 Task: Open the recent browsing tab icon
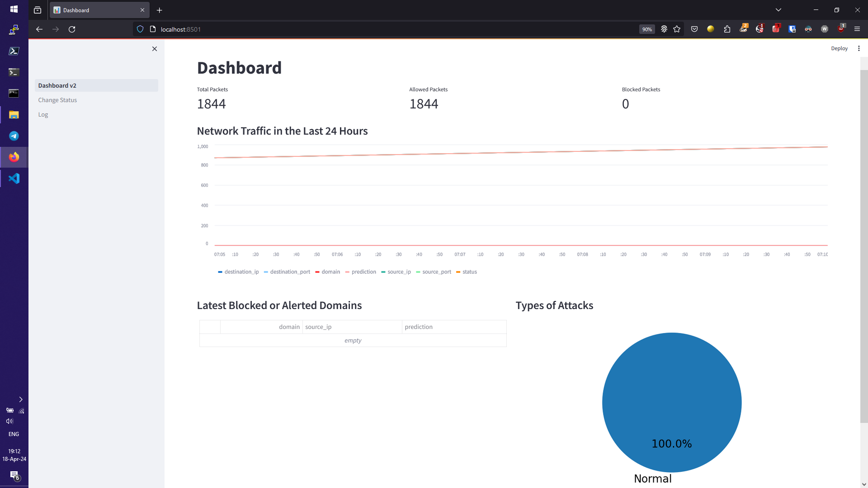(38, 10)
